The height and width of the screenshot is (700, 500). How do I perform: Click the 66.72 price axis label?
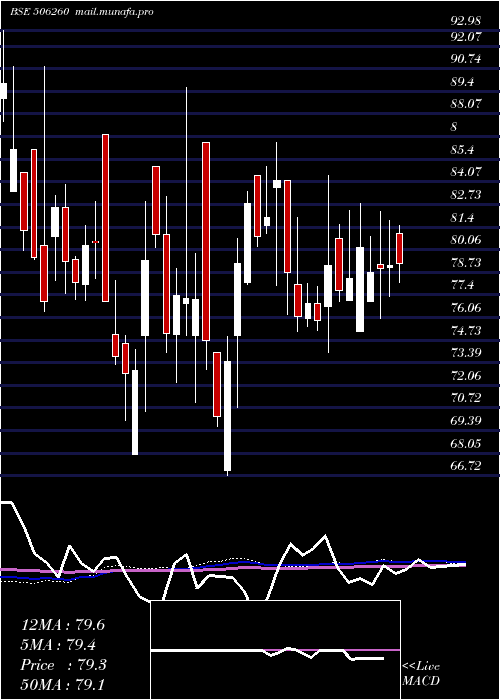(466, 466)
